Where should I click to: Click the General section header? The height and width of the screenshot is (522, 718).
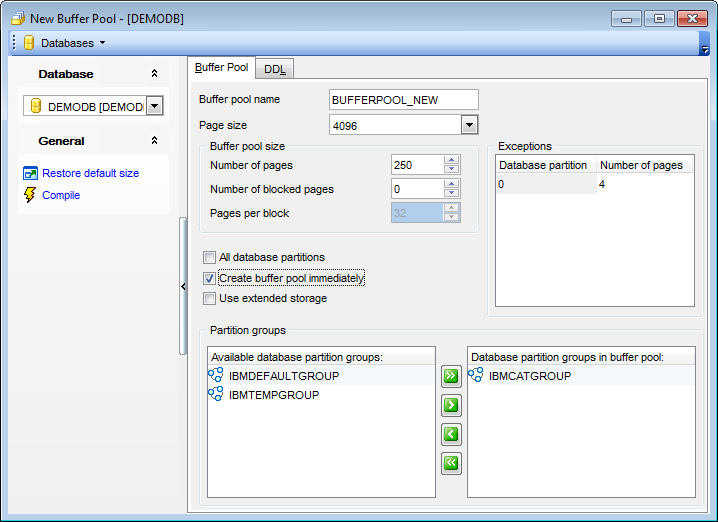93,141
